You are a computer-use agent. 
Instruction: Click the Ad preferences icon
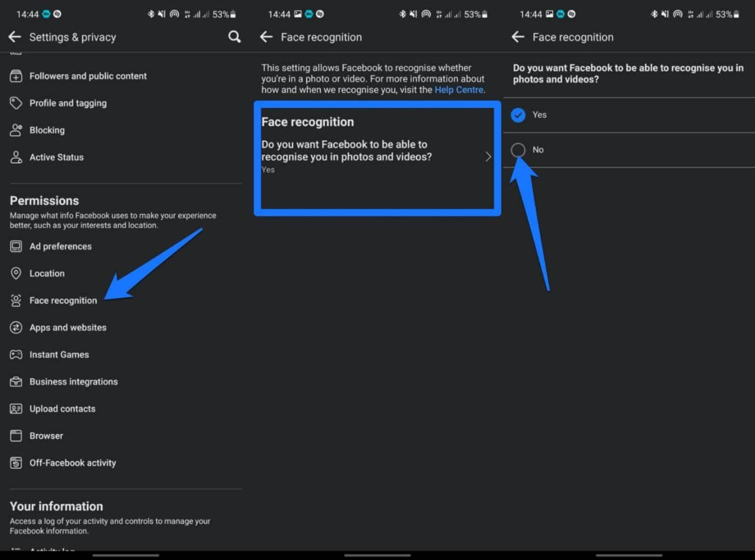coord(16,246)
